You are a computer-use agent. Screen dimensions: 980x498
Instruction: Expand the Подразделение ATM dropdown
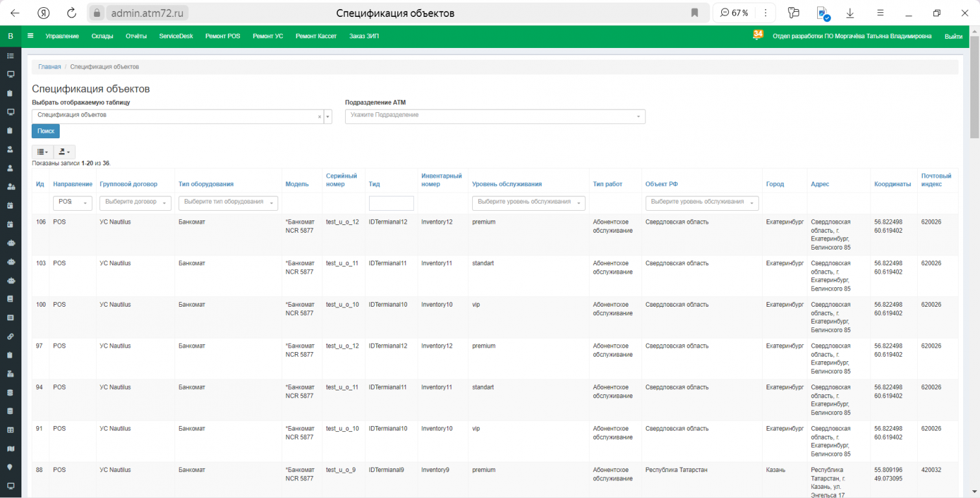495,116
